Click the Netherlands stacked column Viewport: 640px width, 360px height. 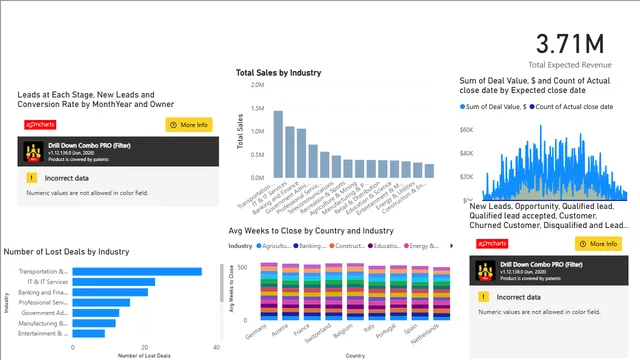[x=442, y=294]
